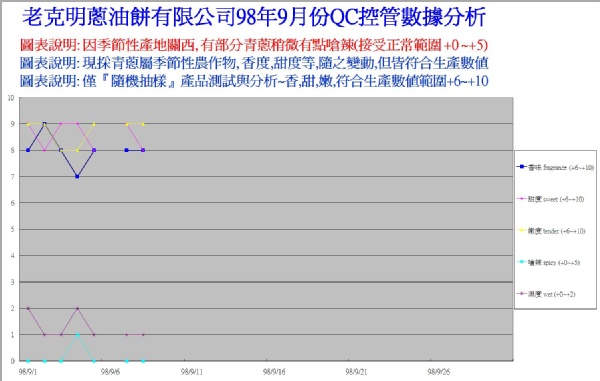This screenshot has width=600, height=381.
Task: Click the 98/9/26 date axis label
Action: click(439, 372)
